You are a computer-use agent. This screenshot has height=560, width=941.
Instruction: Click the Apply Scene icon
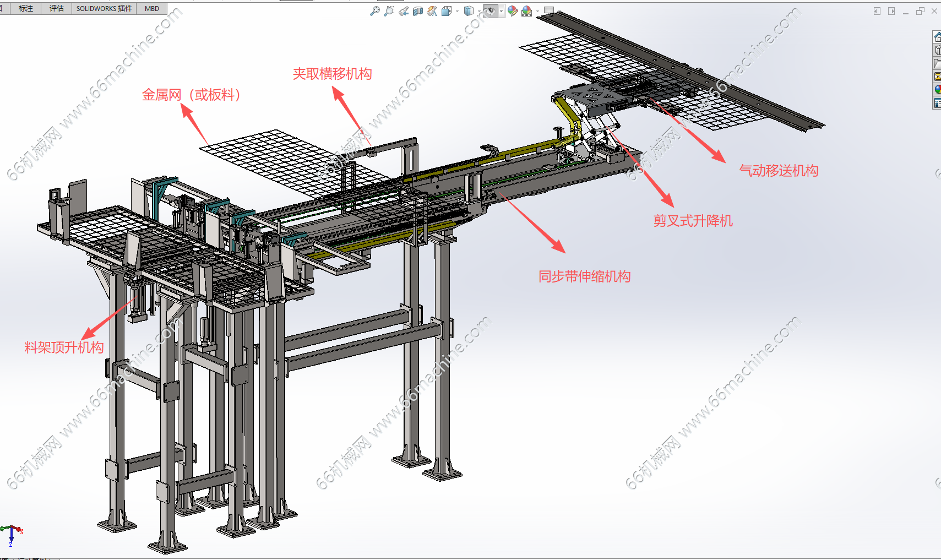tap(527, 11)
